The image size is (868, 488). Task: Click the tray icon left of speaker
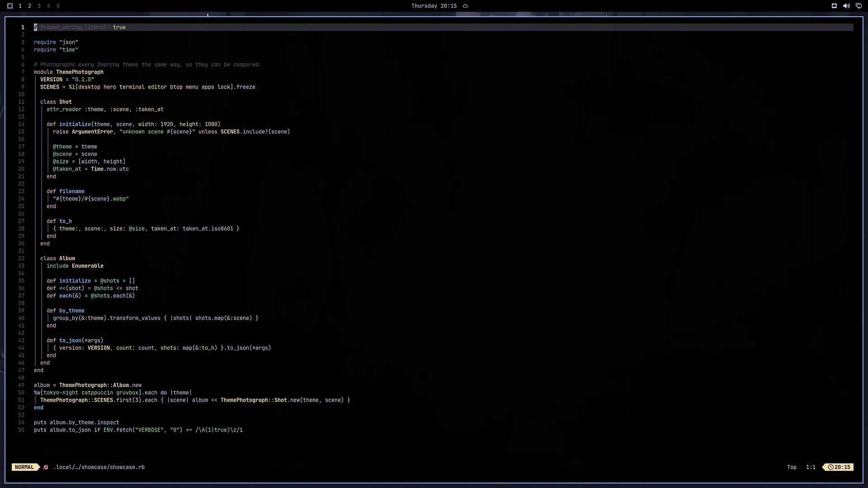click(x=834, y=6)
